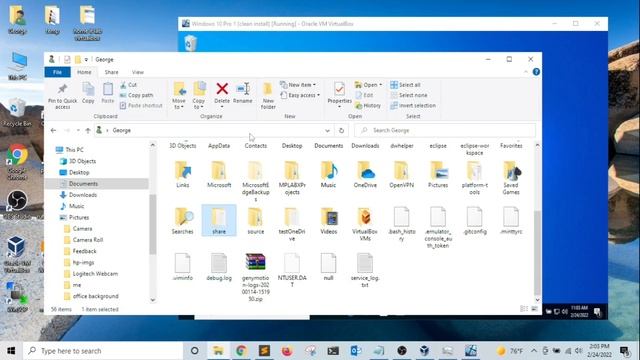
Task: Select This PC in navigation pane
Action: click(x=74, y=150)
